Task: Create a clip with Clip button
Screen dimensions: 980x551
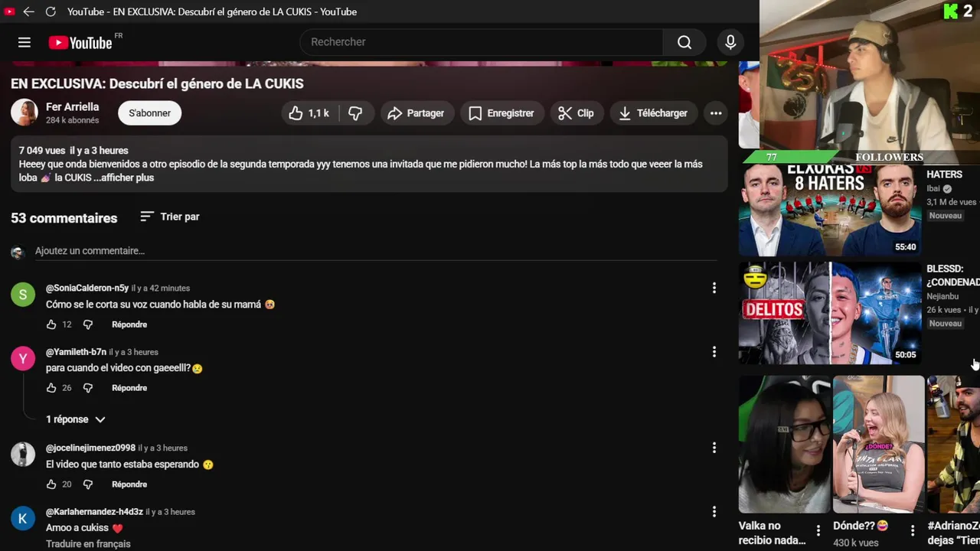Action: point(576,113)
